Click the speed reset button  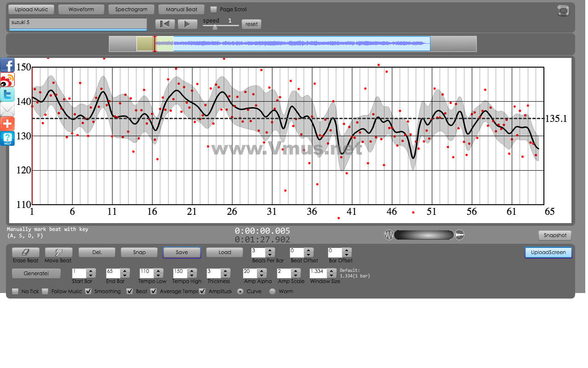tap(252, 24)
